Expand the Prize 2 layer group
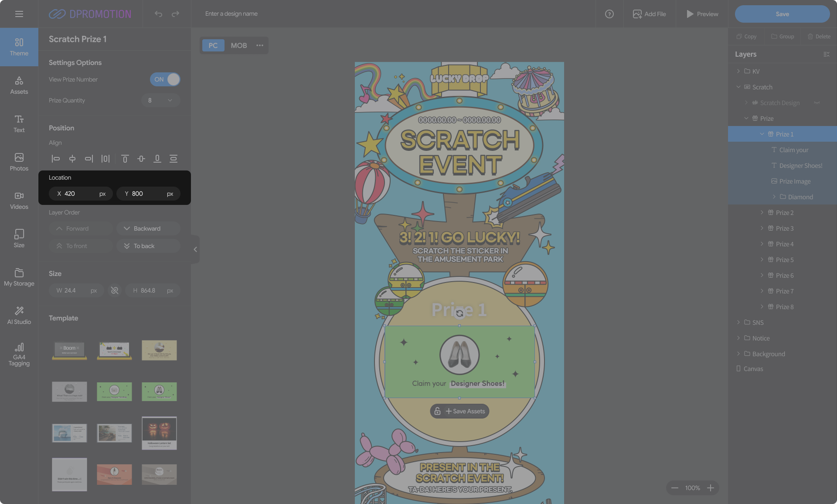 762,213
